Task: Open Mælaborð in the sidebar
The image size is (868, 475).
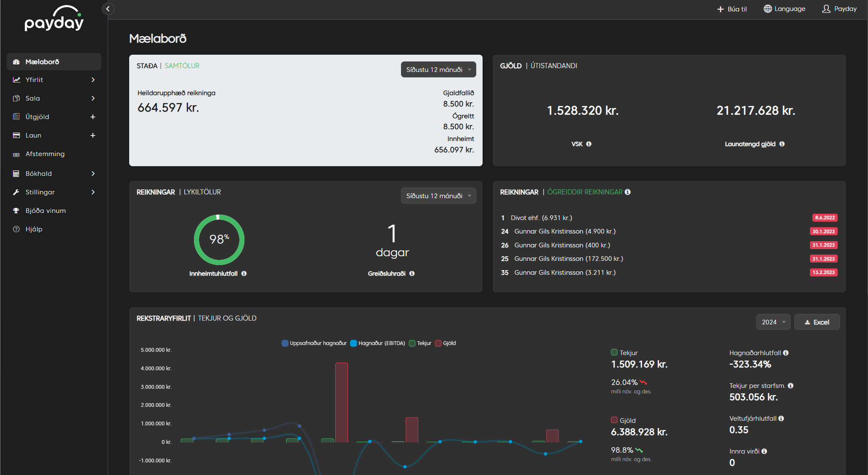Action: click(x=54, y=62)
